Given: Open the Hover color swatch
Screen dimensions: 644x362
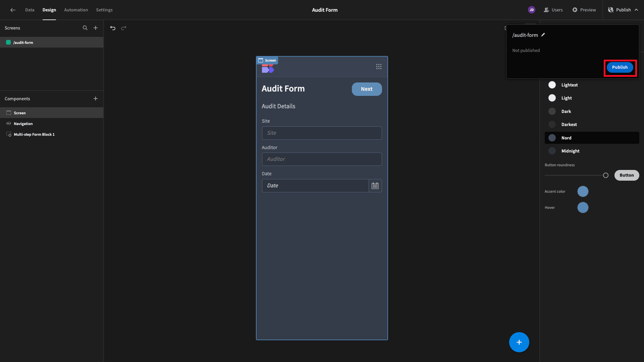Looking at the screenshot, I should [583, 207].
